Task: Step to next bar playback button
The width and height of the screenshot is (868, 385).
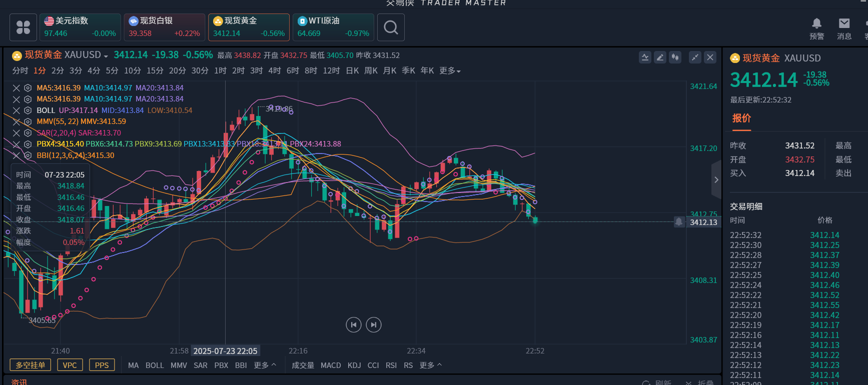Action: pyautogui.click(x=374, y=325)
